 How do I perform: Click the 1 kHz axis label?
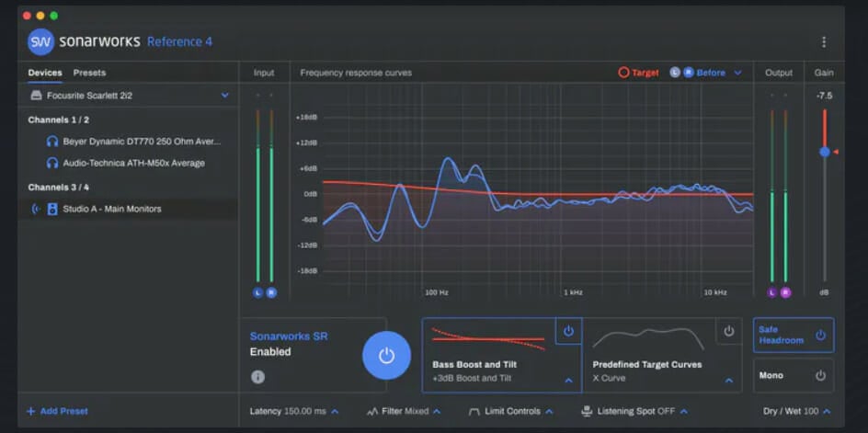point(573,292)
